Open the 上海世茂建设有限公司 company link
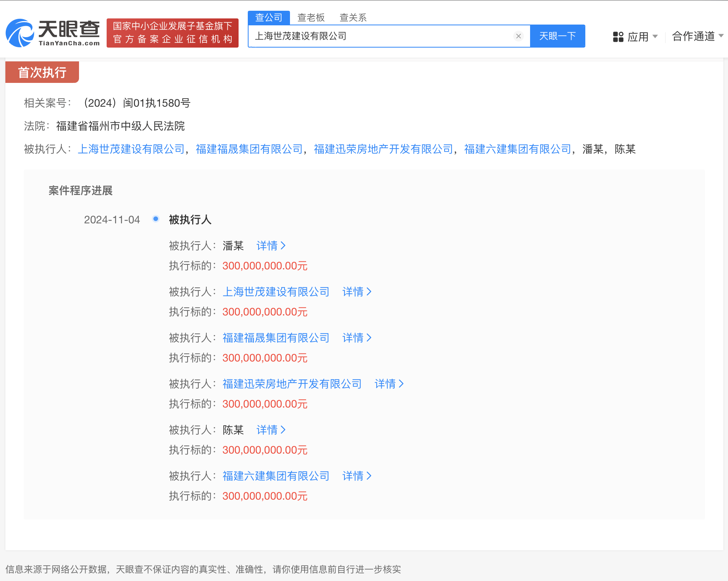 [x=131, y=149]
